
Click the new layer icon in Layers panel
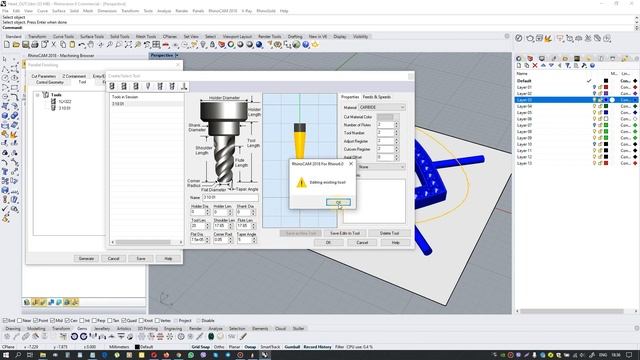coord(519,65)
